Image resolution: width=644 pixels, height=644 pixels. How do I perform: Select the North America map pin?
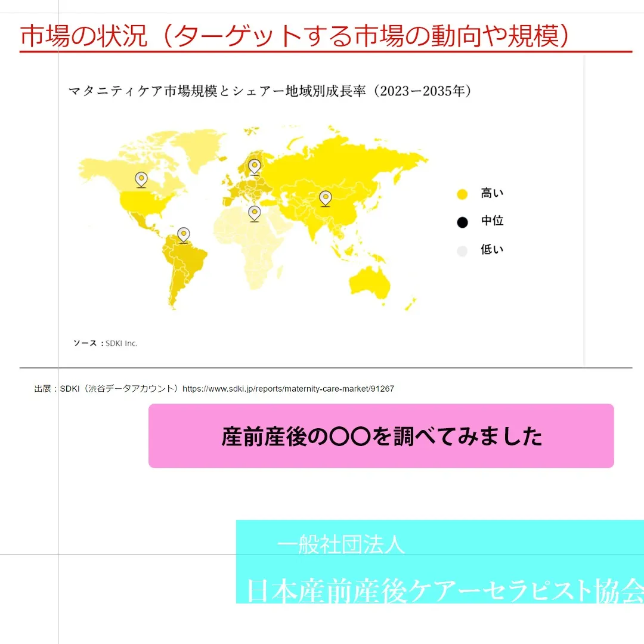coord(141,179)
